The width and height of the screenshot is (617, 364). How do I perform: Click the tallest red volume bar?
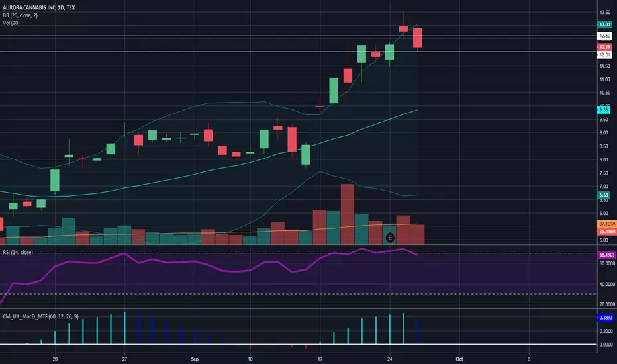[x=348, y=214]
